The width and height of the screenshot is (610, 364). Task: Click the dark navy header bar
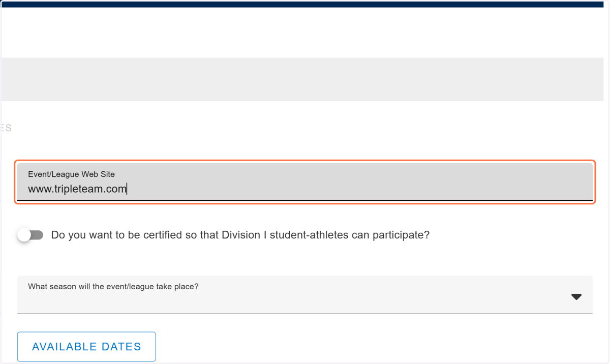305,4
